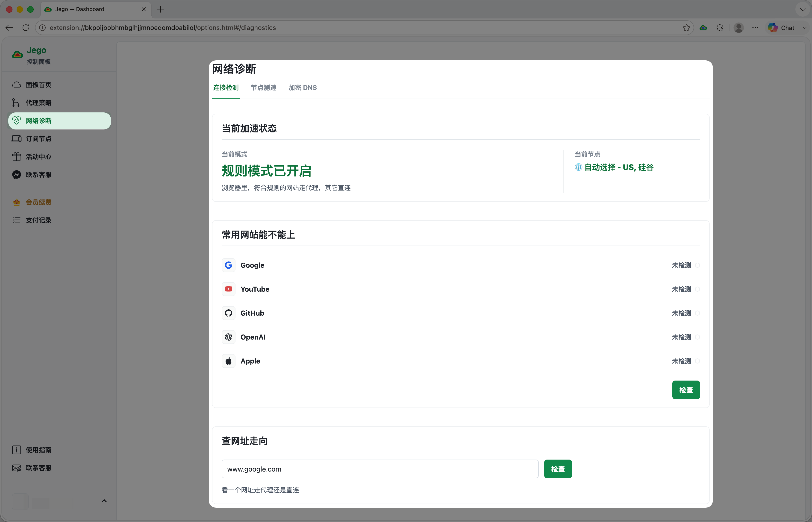This screenshot has width=812, height=522.
Task: Open the 订阅节点 devices icon
Action: (x=17, y=139)
